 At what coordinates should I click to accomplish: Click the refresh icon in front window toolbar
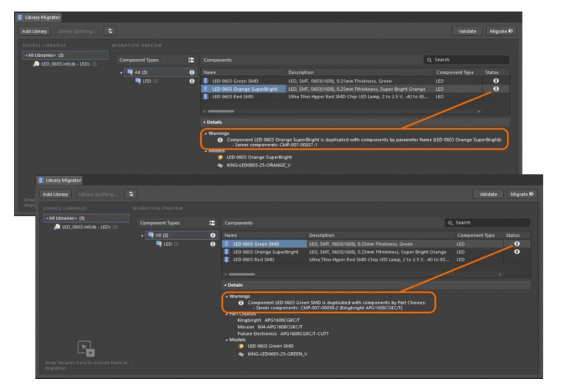point(131,194)
